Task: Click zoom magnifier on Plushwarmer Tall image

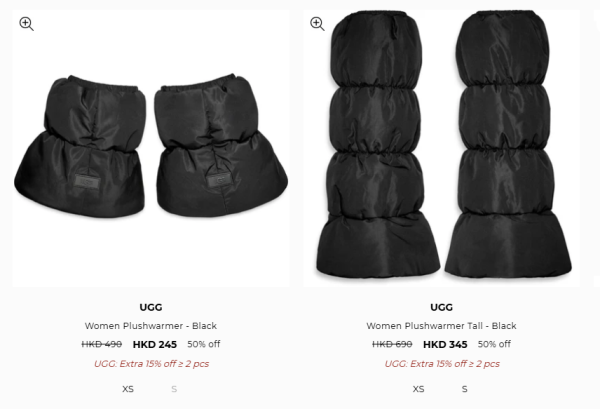Action: click(317, 24)
